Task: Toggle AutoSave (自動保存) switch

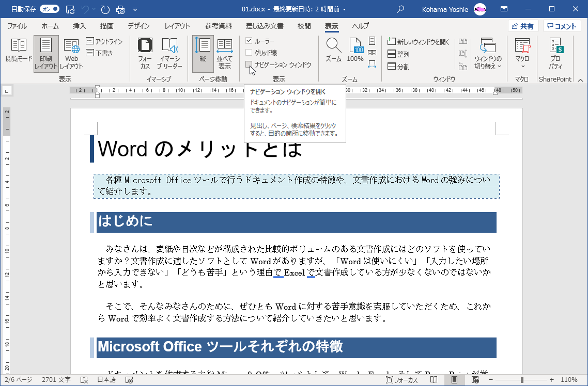Action: [50, 9]
